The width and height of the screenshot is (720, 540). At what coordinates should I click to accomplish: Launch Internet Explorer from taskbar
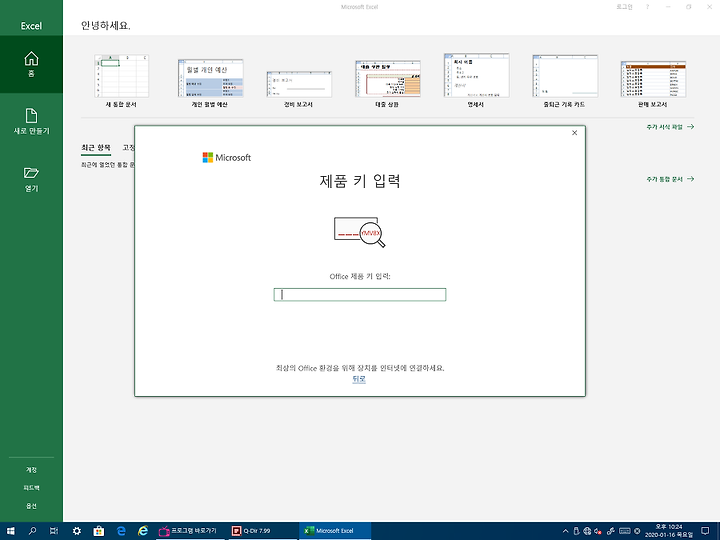pyautogui.click(x=143, y=531)
